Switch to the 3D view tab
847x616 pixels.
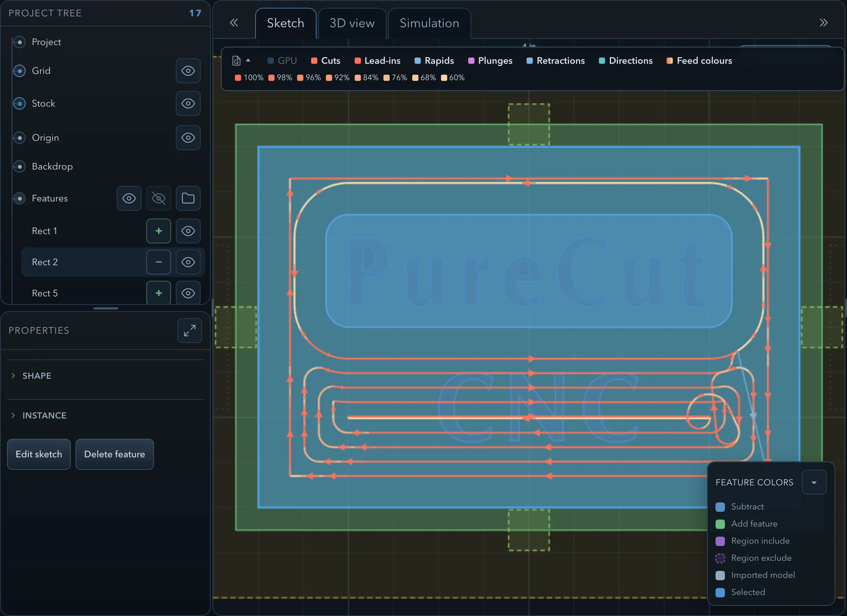[x=352, y=23]
